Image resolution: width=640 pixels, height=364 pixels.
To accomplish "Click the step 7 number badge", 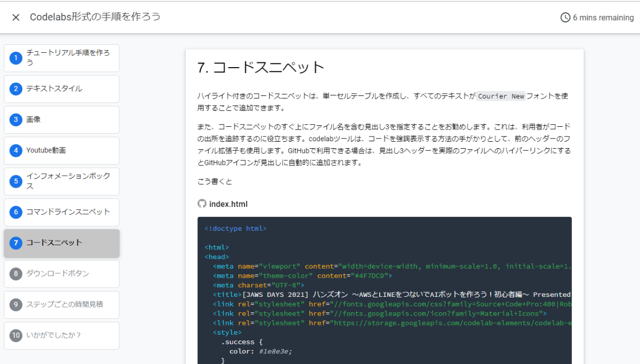I will [16, 243].
